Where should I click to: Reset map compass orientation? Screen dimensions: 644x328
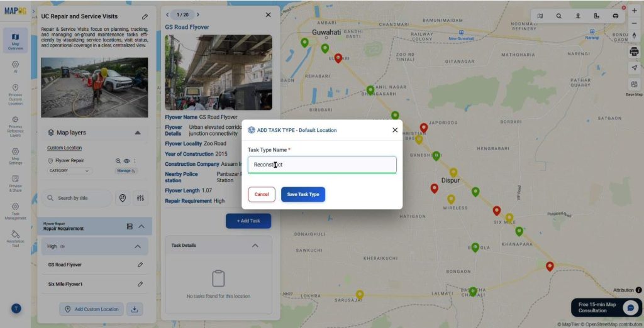[x=634, y=36]
